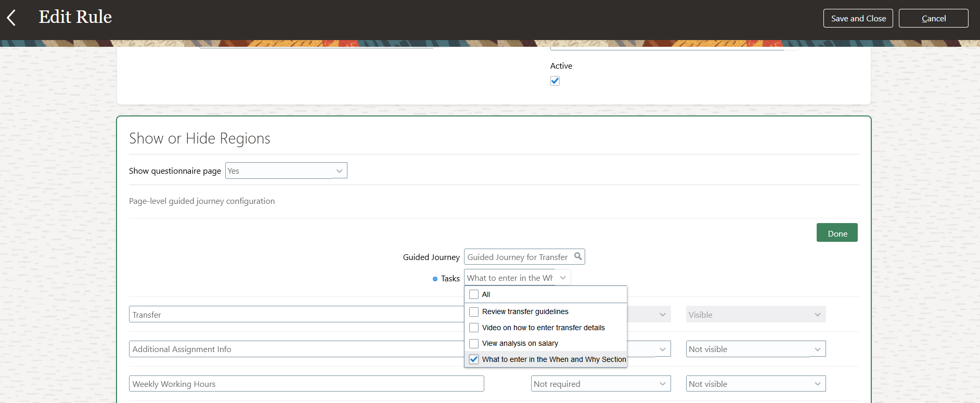
Task: Click the Guided Journey field label
Action: click(431, 257)
